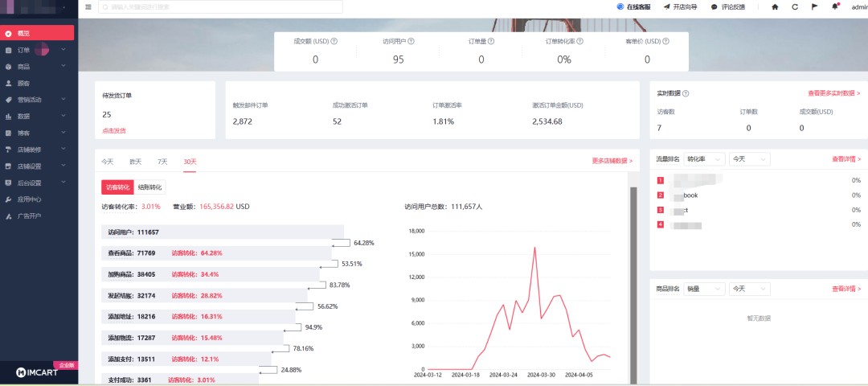868x386 pixels.
Task: Switch to the 7天 period tab
Action: 162,162
